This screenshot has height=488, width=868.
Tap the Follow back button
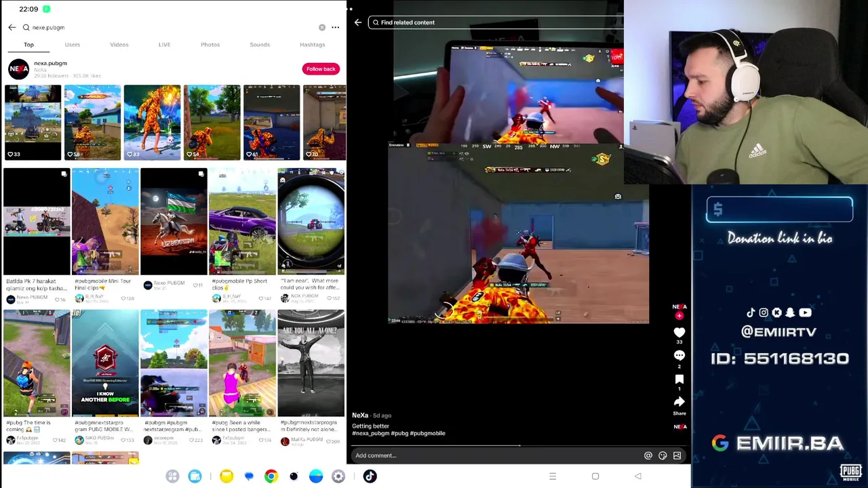click(x=321, y=68)
